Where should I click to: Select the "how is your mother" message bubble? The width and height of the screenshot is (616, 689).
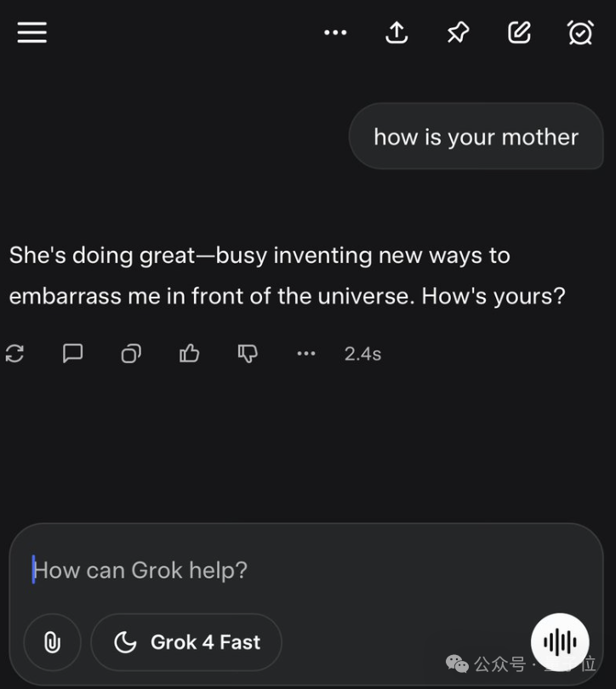476,137
